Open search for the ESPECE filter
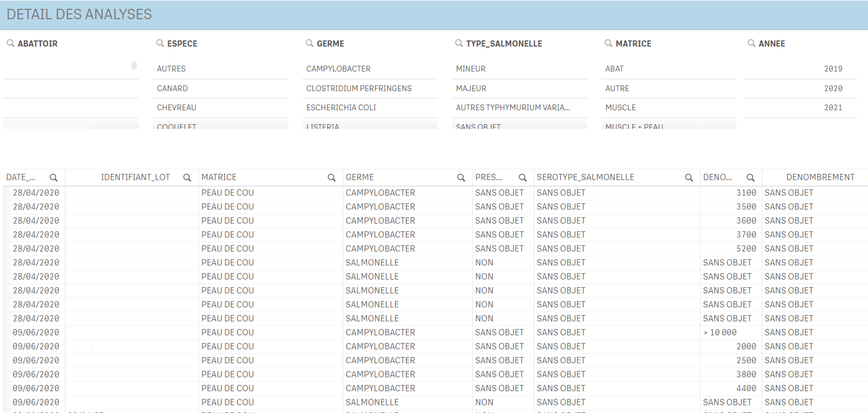 pyautogui.click(x=160, y=43)
